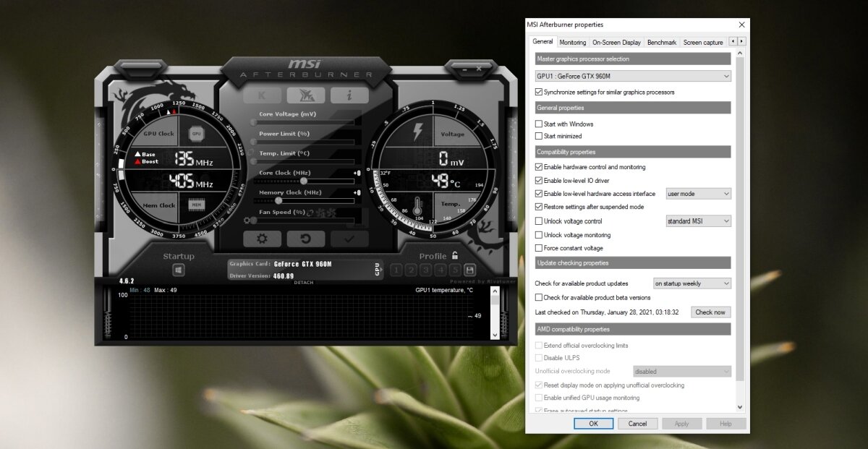Viewport: 868px width, 449px height.
Task: Click the OC Scanner icon
Action: 306,95
